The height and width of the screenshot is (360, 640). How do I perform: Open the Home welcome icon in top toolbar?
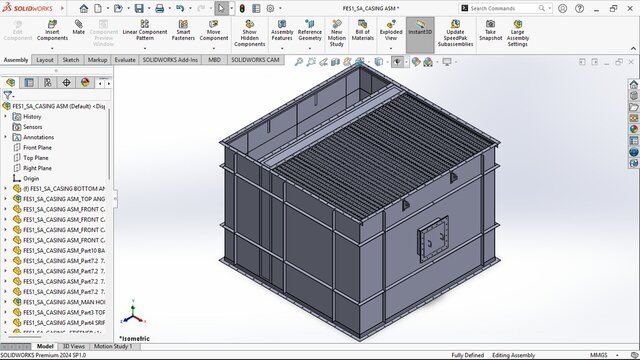pyautogui.click(x=84, y=8)
